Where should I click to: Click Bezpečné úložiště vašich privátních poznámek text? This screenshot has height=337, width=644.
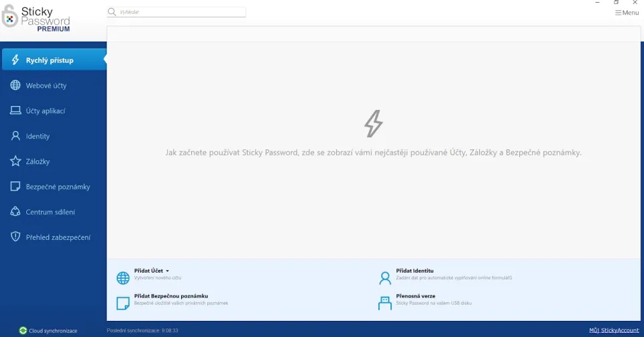181,304
